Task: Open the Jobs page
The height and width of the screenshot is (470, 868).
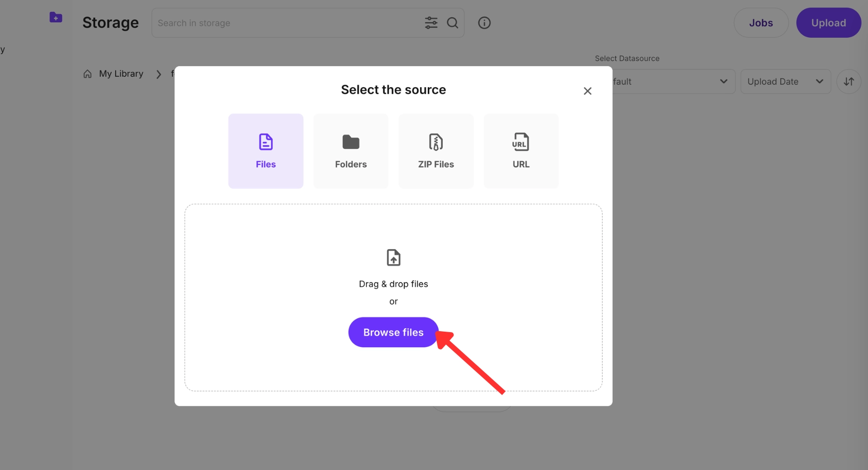Action: click(x=761, y=23)
